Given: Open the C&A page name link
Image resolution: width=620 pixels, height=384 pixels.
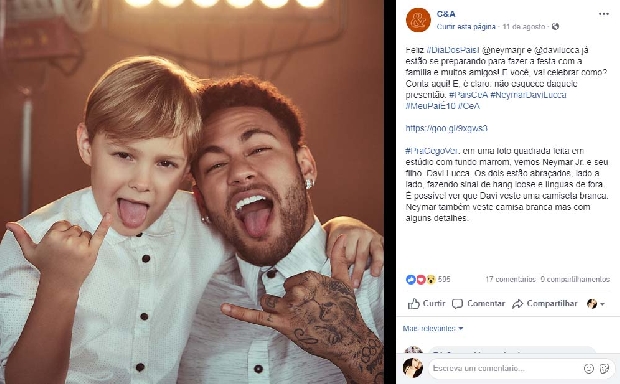Looking at the screenshot, I should click(446, 14).
